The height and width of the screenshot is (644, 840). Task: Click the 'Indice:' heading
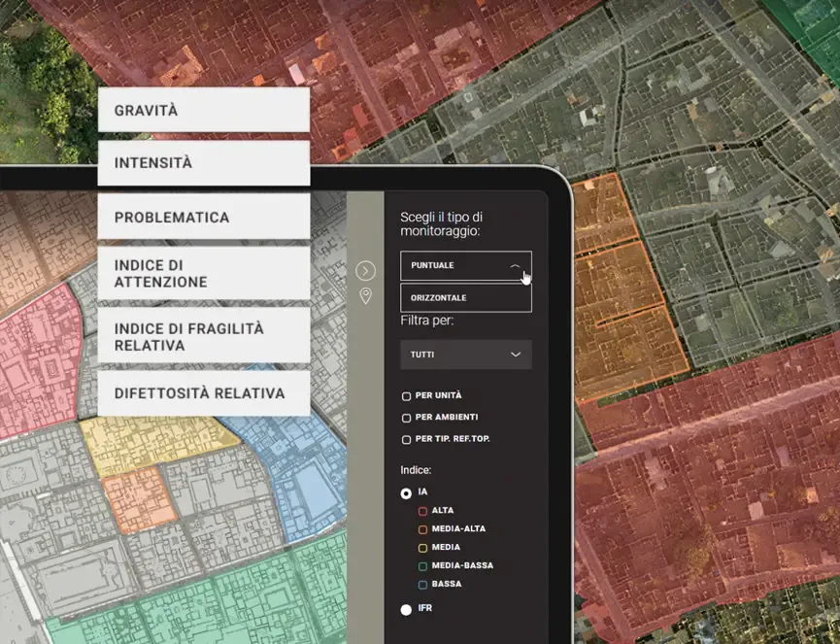[x=416, y=470]
